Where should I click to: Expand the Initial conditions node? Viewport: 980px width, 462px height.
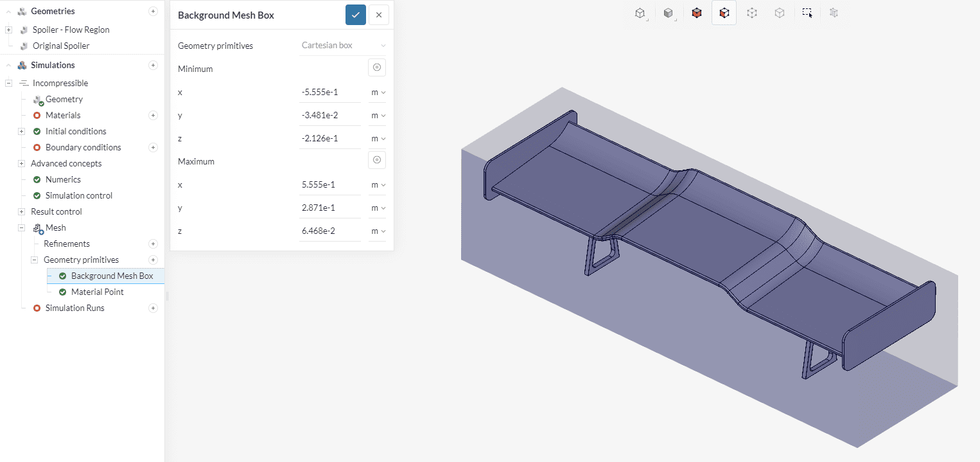click(x=21, y=131)
